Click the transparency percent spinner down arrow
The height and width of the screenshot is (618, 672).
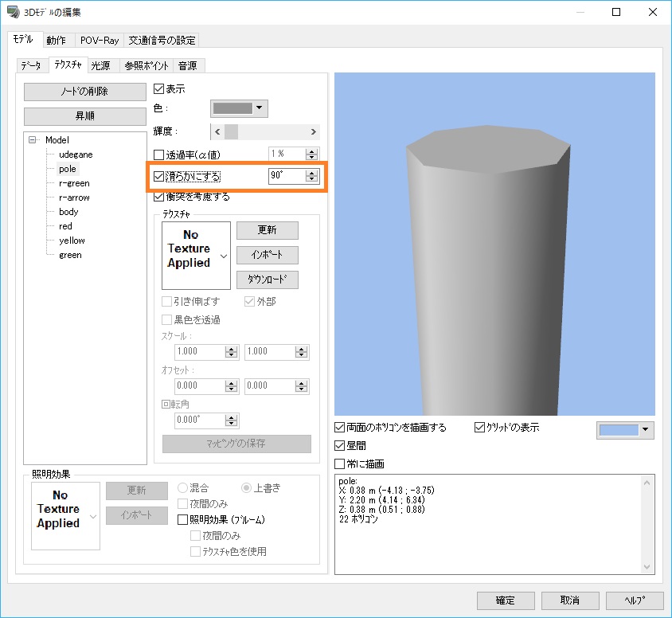[312, 158]
